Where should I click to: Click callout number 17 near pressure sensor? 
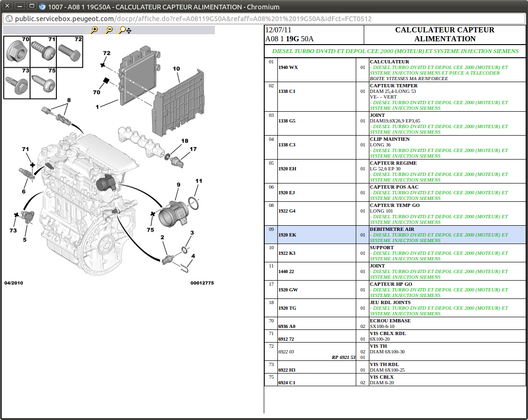[x=193, y=149]
